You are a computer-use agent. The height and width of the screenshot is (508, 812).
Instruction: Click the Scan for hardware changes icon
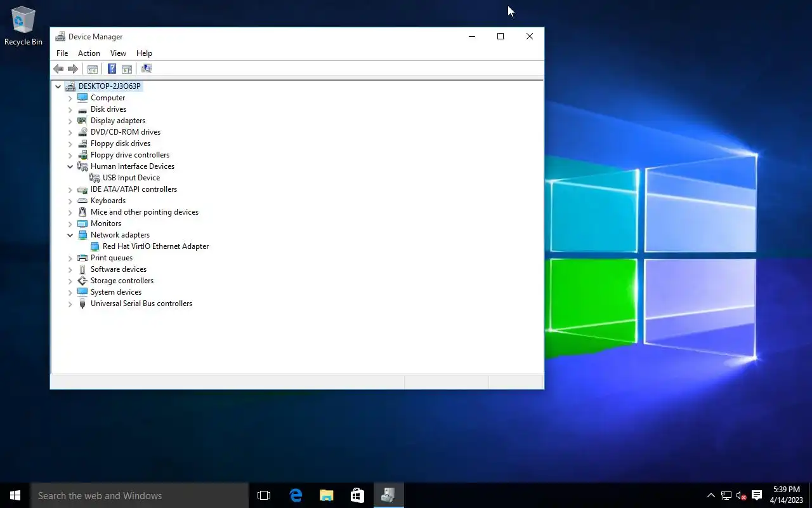tap(147, 69)
